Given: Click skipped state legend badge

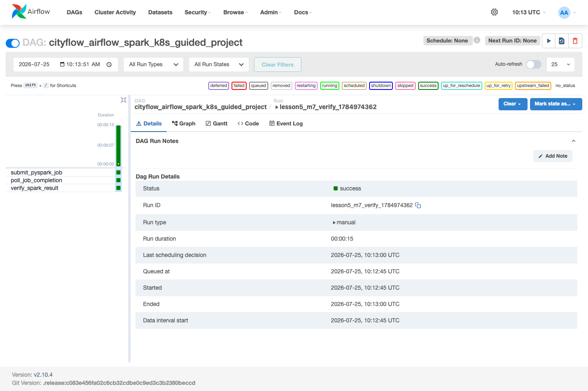Looking at the screenshot, I should (x=405, y=86).
